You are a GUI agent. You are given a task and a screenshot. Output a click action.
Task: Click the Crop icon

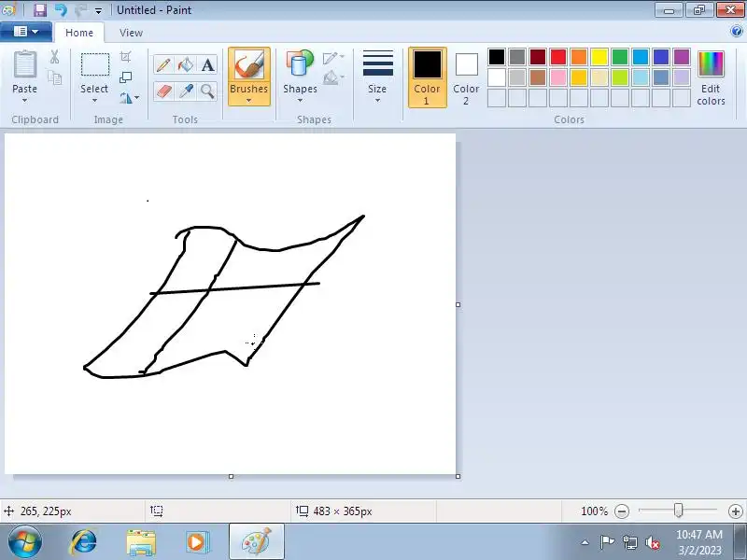tap(125, 57)
